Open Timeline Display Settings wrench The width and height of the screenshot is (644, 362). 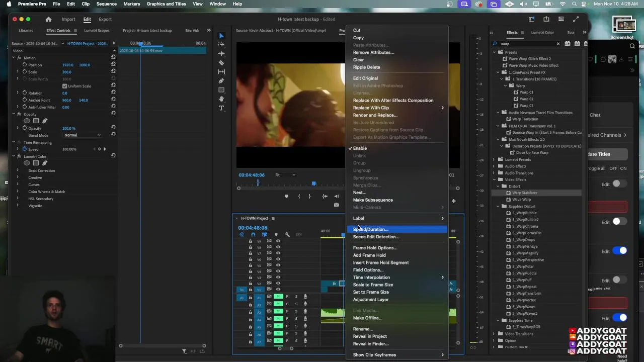tap(287, 235)
